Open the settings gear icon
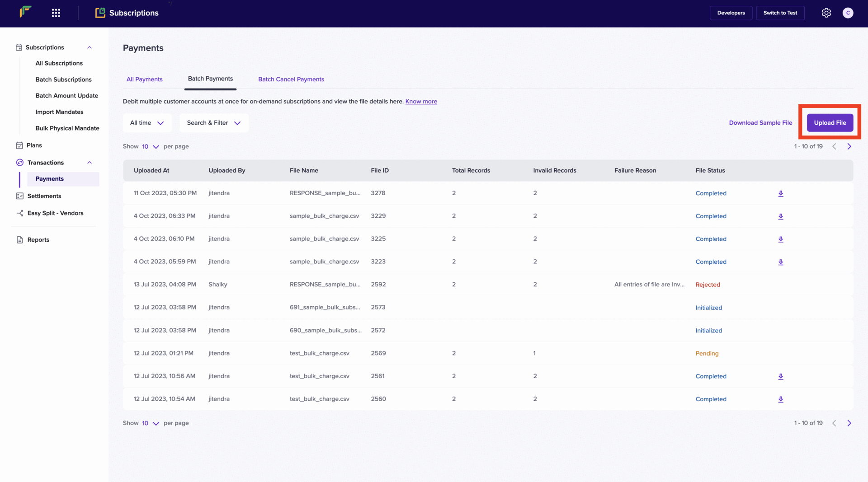 826,13
